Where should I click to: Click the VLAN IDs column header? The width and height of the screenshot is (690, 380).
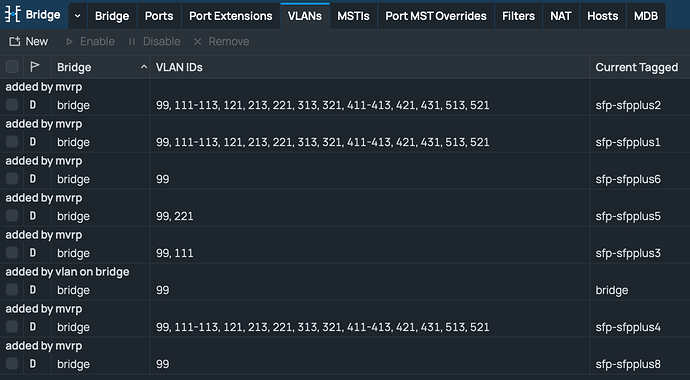pyautogui.click(x=370, y=67)
